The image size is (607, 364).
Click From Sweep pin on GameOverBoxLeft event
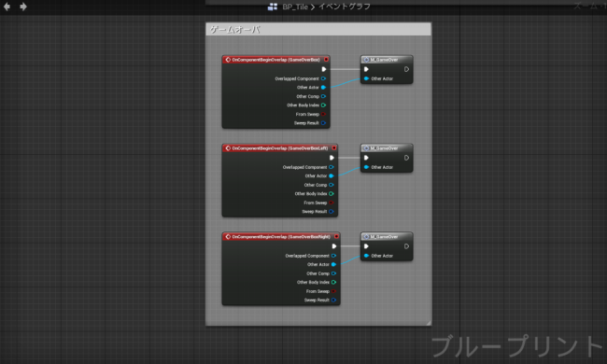tap(331, 203)
